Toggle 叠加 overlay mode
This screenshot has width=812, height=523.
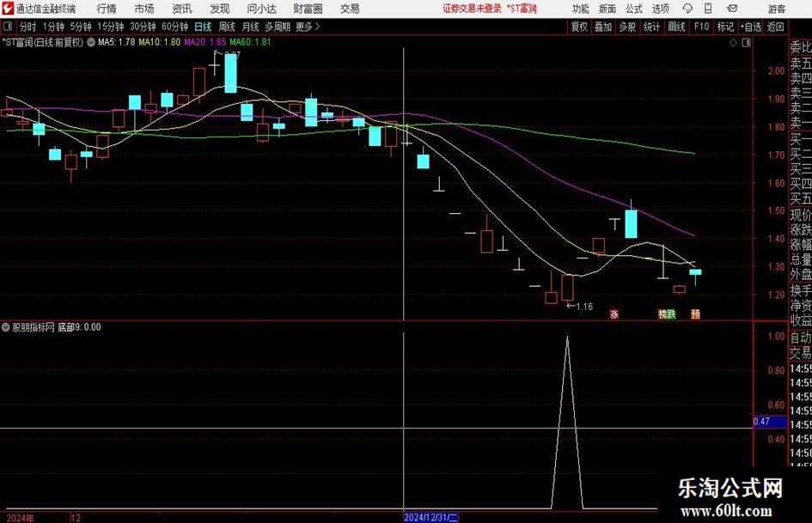[x=603, y=27]
